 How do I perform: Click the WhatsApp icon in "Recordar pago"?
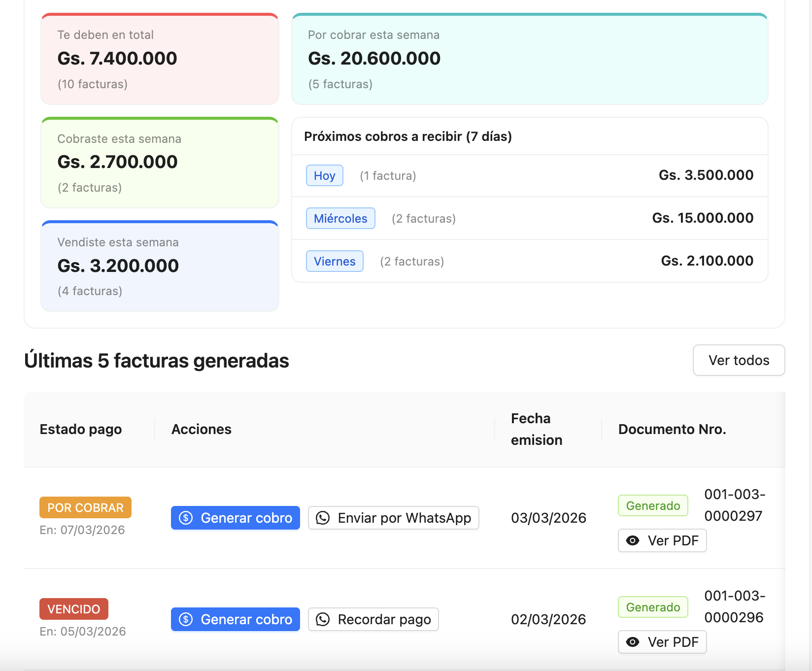[324, 619]
